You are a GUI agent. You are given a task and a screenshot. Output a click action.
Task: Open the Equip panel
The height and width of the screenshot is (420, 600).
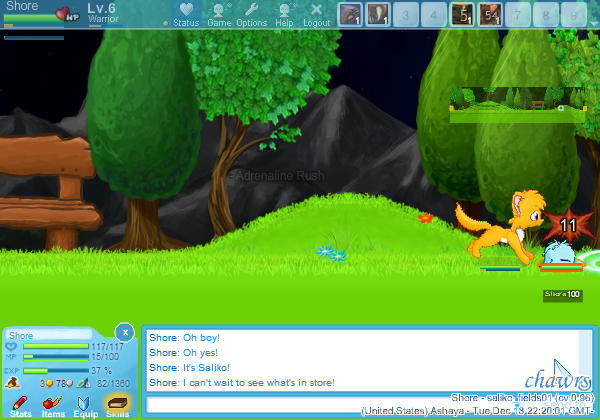85,405
